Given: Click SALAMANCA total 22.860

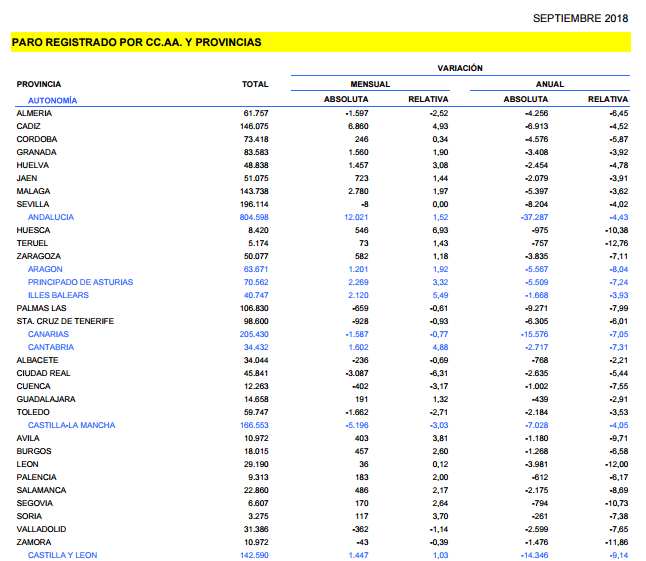Looking at the screenshot, I should pyautogui.click(x=256, y=490).
